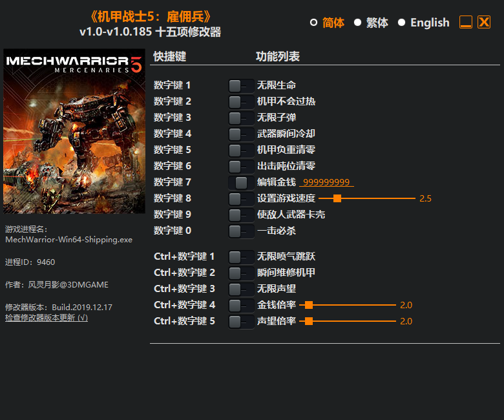Click the 使敌人武器卡壳 label
The image size is (504, 420).
point(291,215)
